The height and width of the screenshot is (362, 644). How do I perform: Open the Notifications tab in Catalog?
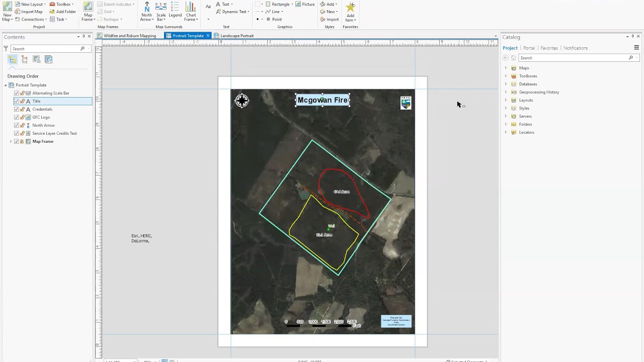(575, 48)
